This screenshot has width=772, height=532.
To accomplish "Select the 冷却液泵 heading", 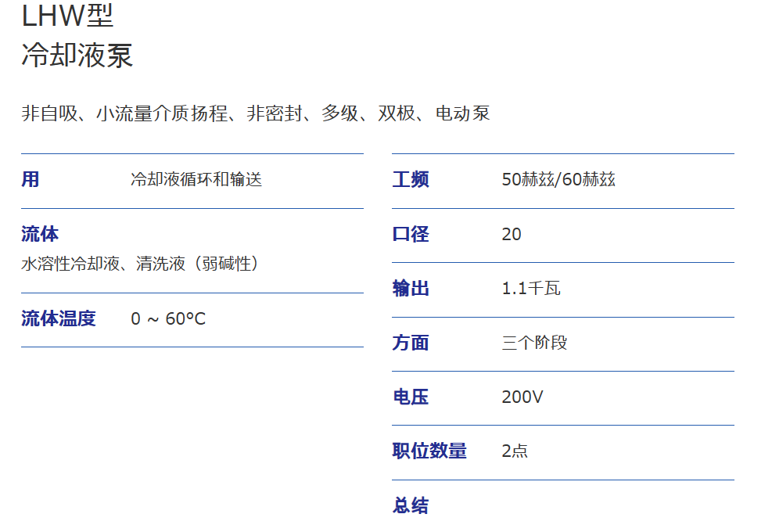I will tap(77, 56).
